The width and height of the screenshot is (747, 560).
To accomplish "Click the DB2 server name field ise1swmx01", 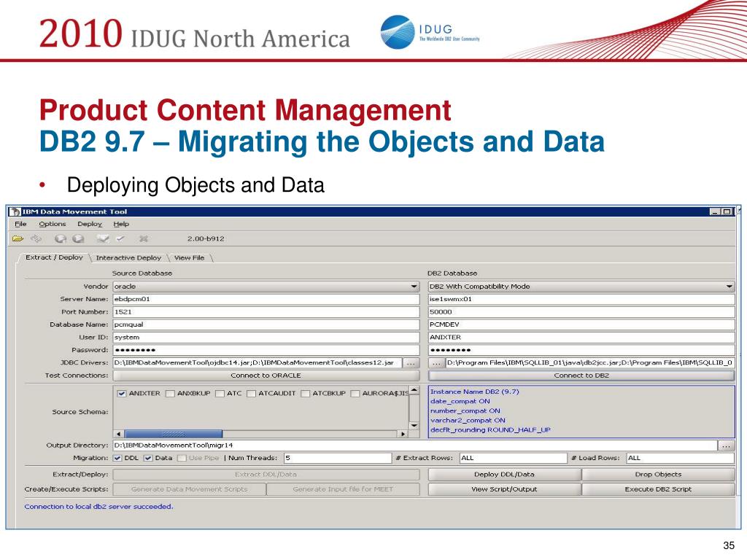I will (581, 299).
